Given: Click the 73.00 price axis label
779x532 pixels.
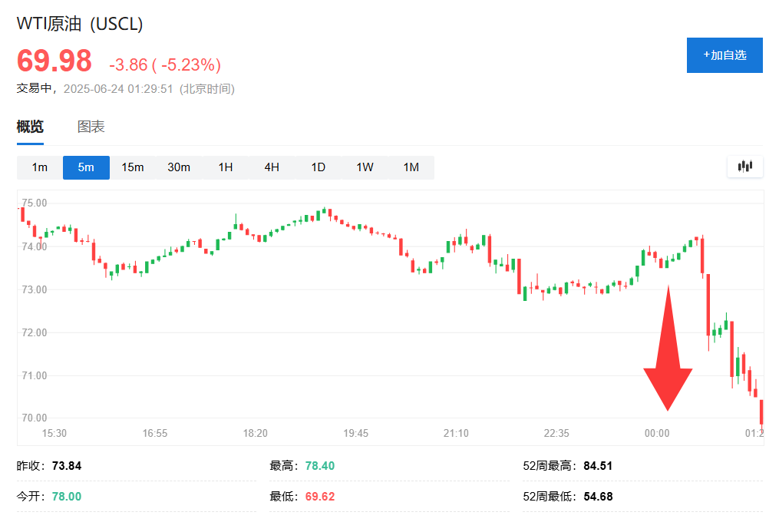Looking at the screenshot, I should click(x=35, y=289).
